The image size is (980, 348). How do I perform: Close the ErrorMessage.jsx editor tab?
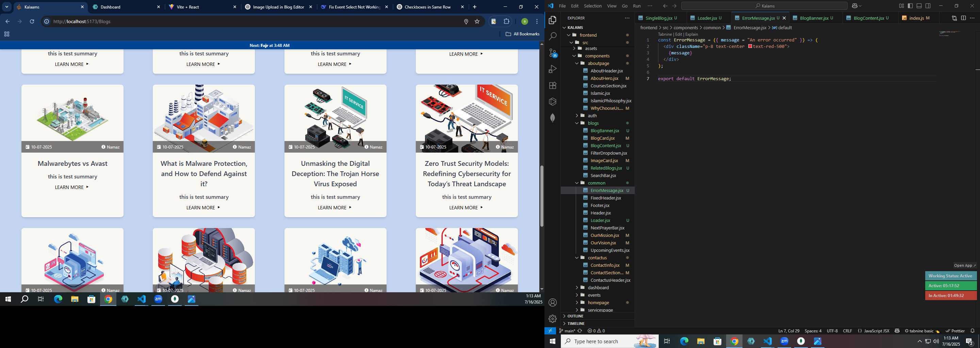(784, 18)
